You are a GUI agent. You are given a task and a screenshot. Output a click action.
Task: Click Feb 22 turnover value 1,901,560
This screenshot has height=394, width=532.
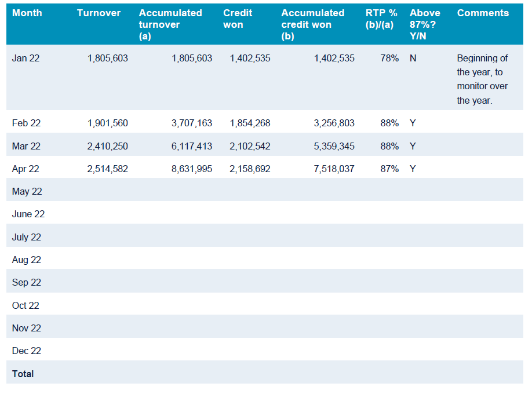point(108,123)
